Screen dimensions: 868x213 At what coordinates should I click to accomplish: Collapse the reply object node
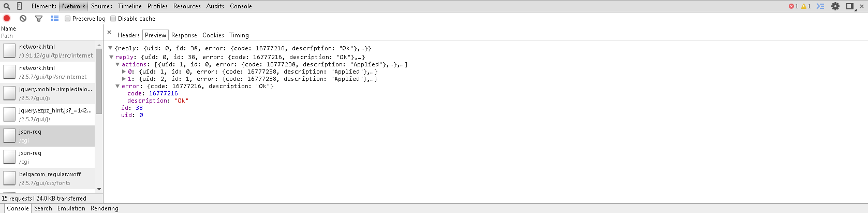pyautogui.click(x=111, y=57)
